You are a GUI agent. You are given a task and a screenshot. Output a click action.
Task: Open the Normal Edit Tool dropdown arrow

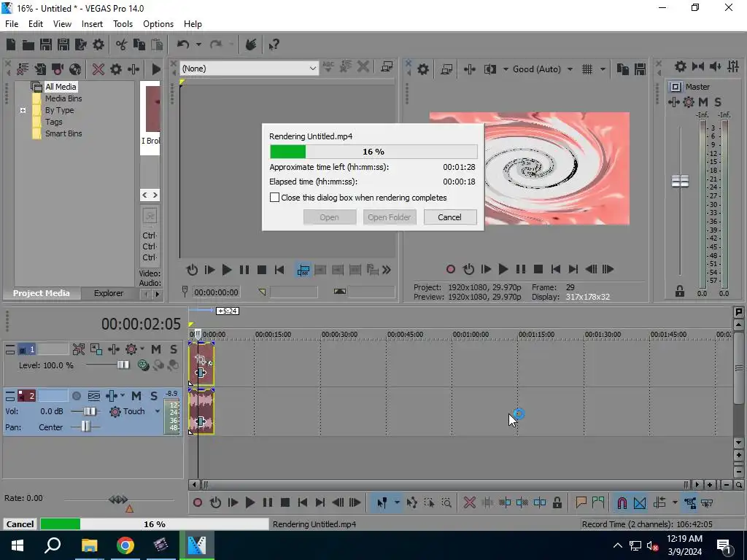(396, 502)
